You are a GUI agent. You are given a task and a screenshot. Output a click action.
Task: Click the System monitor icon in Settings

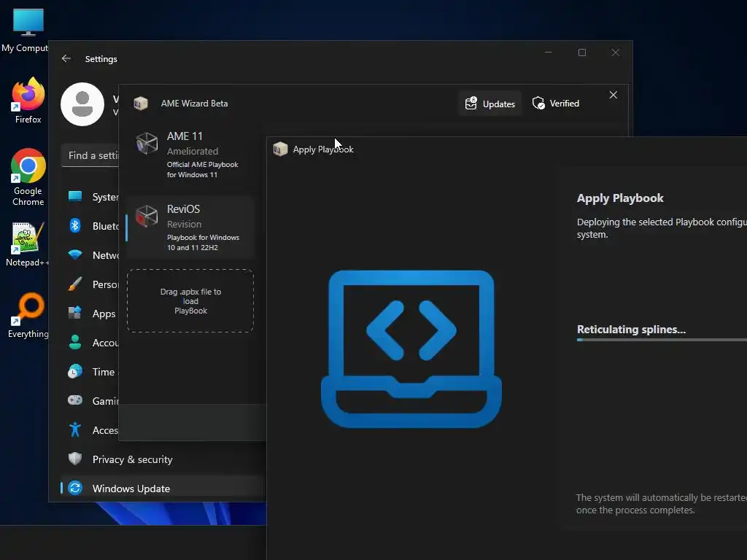(x=75, y=196)
